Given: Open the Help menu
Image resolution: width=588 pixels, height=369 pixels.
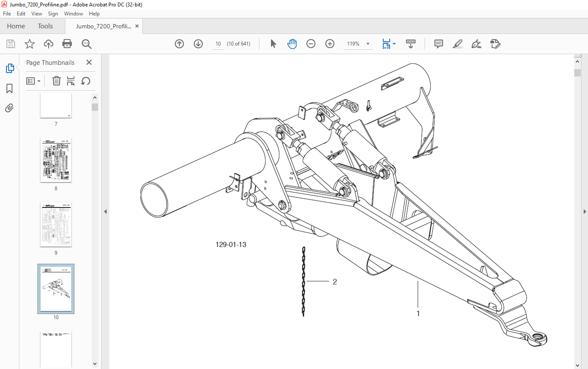Looking at the screenshot, I should [94, 14].
